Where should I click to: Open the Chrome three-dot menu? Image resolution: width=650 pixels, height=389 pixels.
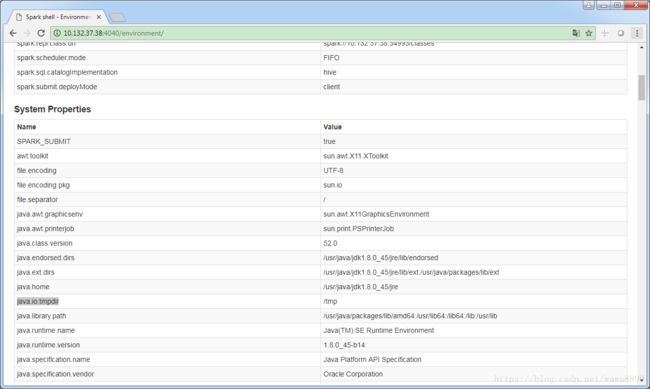point(637,33)
